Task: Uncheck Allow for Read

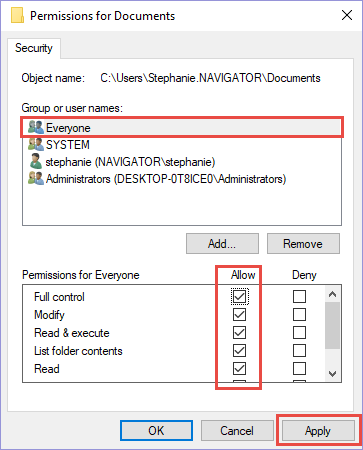Action: [239, 368]
